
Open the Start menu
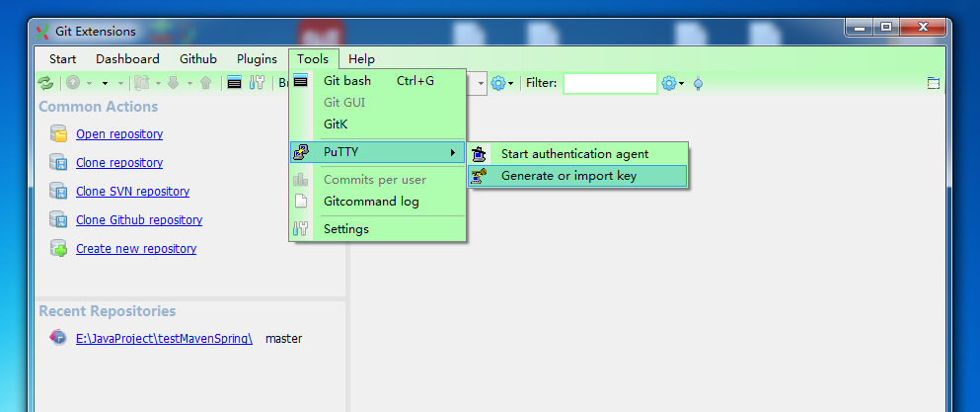pyautogui.click(x=62, y=59)
